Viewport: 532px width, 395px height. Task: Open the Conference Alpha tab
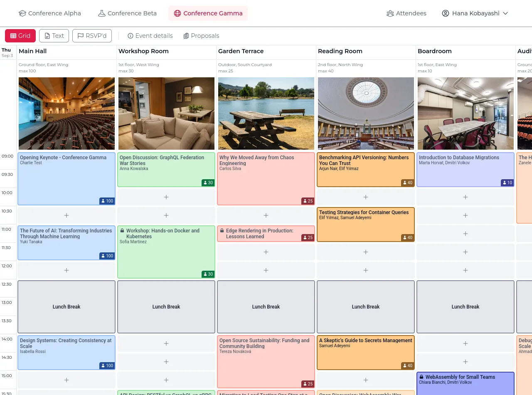(x=50, y=13)
